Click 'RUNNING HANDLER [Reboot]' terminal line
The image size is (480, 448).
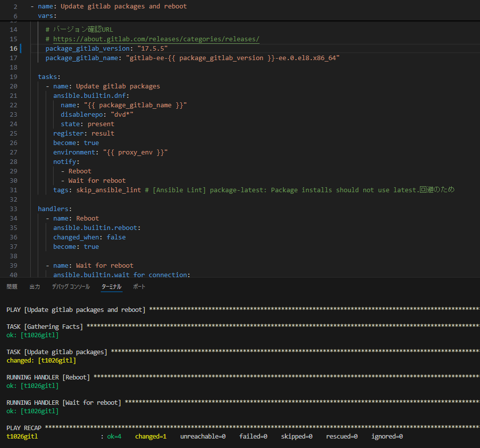48,377
